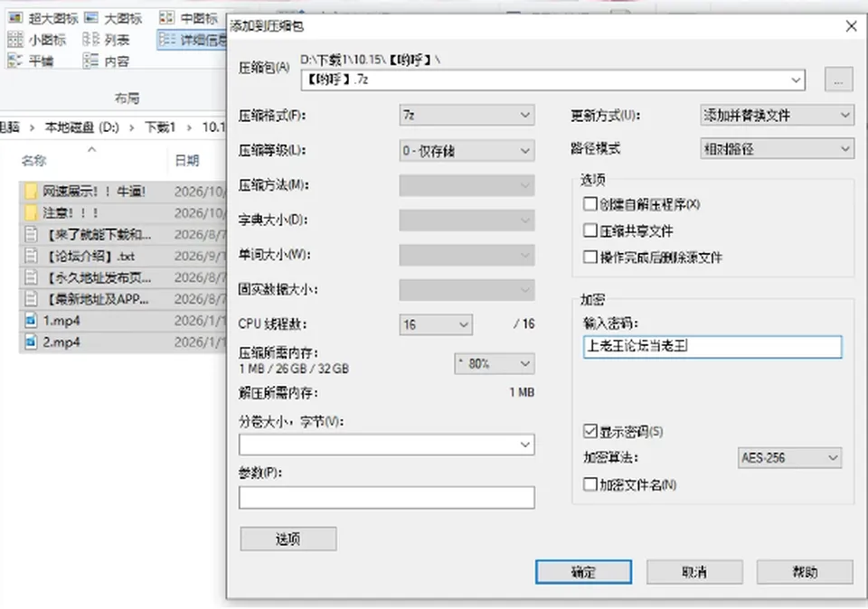Click the 选项 button below parameters
868x609 pixels.
288,539
